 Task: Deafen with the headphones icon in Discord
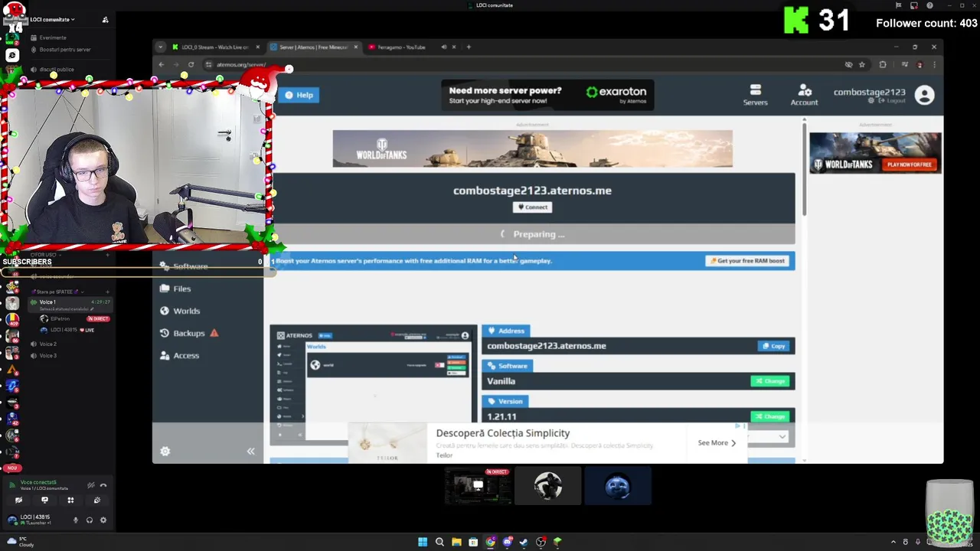click(90, 520)
